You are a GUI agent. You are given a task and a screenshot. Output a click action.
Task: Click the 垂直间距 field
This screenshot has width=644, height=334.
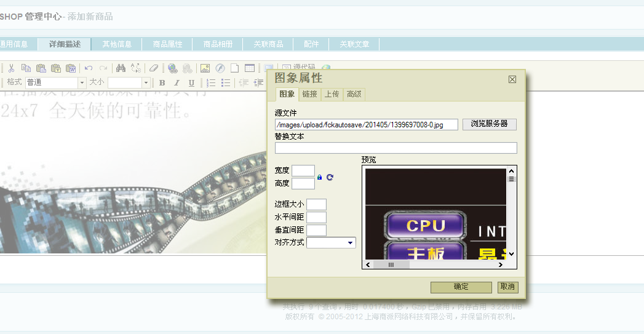[x=316, y=230]
